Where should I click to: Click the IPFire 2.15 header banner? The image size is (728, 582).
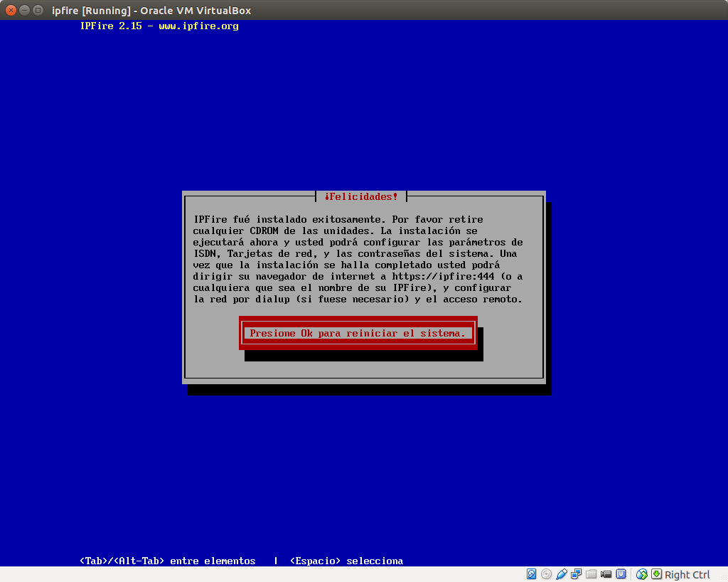tap(159, 26)
